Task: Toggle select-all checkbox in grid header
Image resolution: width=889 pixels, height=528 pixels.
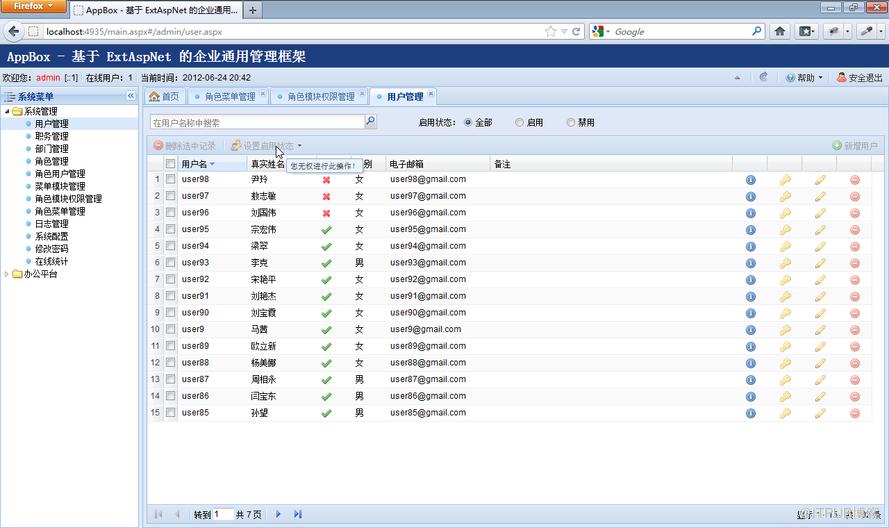Action: (170, 164)
